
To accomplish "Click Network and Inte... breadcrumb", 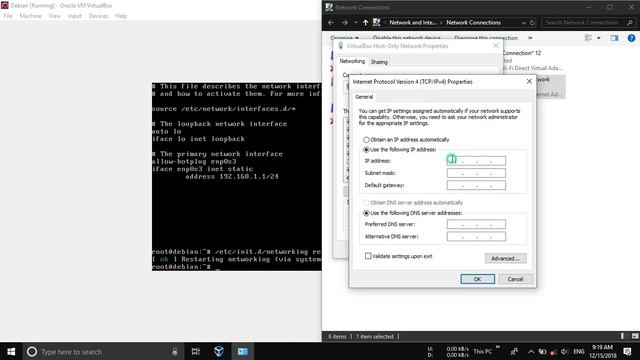I will [413, 22].
